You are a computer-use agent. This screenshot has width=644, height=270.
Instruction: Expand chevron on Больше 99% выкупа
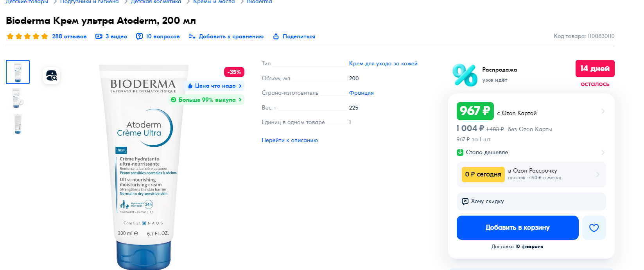click(x=240, y=100)
